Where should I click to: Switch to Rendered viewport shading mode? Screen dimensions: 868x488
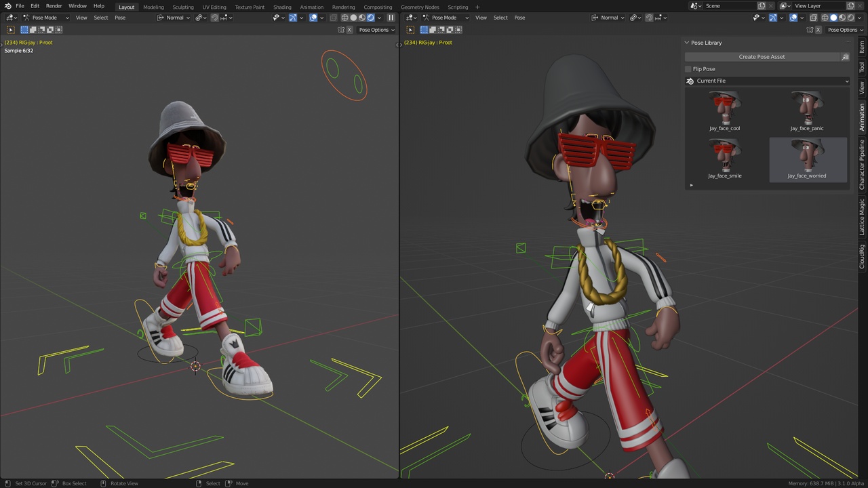click(x=371, y=18)
